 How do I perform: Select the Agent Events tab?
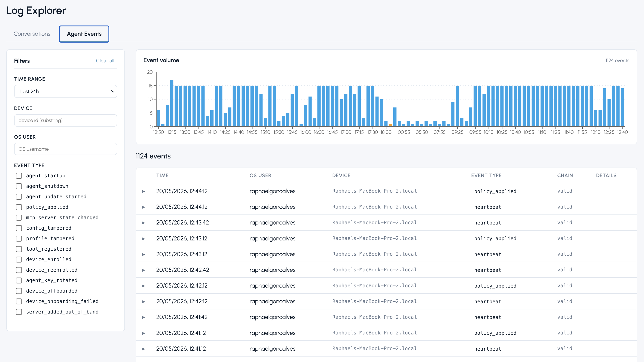84,34
